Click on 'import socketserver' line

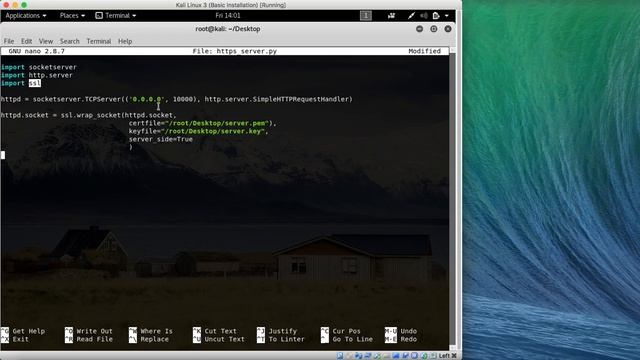[39, 67]
